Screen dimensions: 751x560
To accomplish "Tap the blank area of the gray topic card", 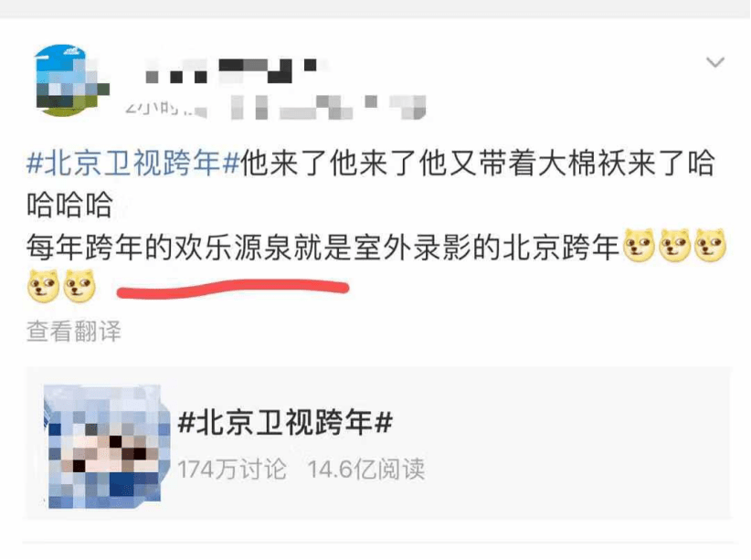I will coord(575,443).
